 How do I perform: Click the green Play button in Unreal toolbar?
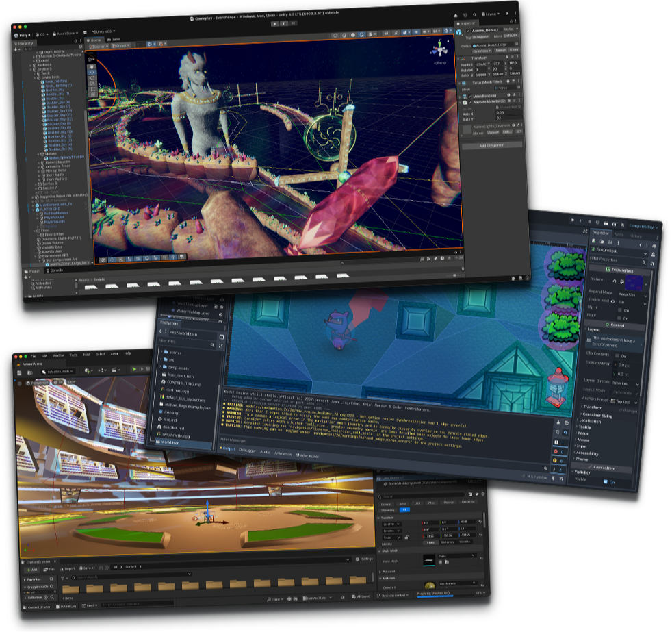[x=134, y=369]
